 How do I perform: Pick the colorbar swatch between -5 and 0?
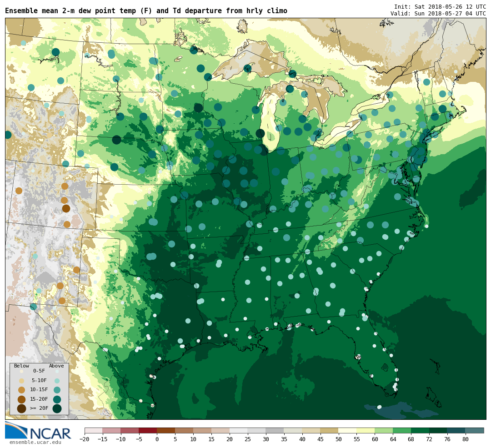(x=148, y=430)
